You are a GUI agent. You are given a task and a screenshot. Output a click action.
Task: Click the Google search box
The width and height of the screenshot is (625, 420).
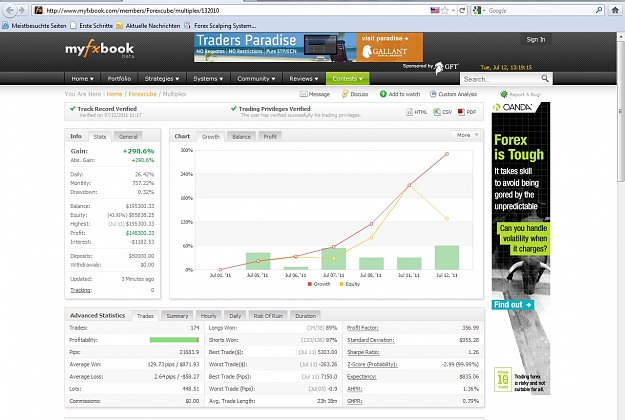(x=540, y=10)
